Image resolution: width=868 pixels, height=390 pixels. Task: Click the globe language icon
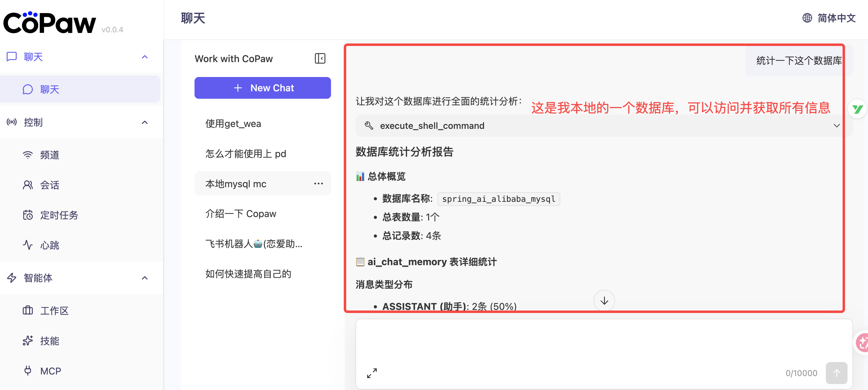tap(807, 18)
